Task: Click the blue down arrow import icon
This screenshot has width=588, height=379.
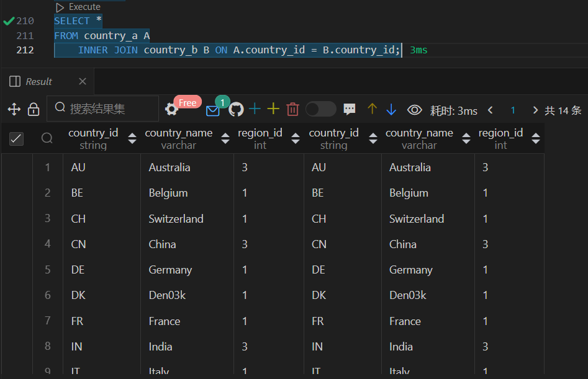Action: [391, 109]
